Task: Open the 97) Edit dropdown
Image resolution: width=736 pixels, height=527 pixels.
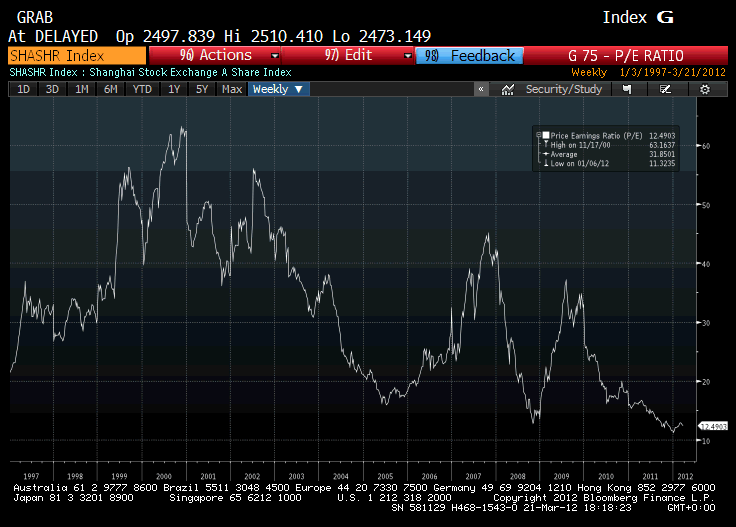Action: pos(348,55)
